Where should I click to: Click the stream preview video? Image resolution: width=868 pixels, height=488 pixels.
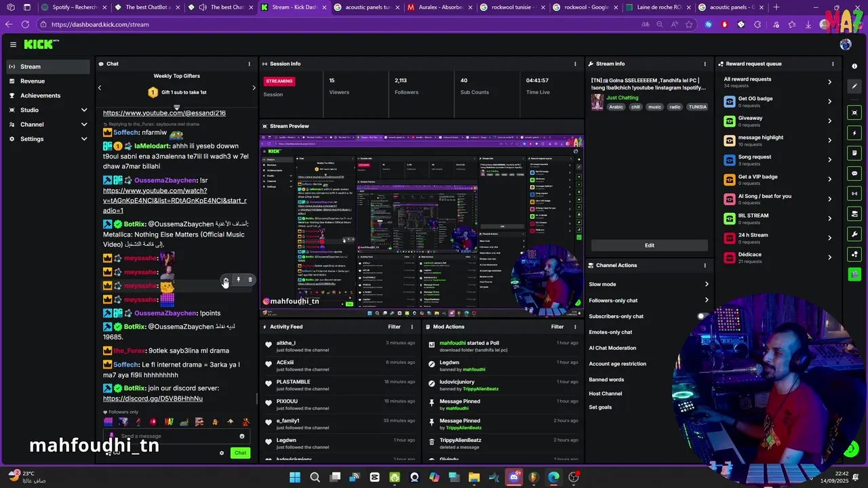pos(422,226)
